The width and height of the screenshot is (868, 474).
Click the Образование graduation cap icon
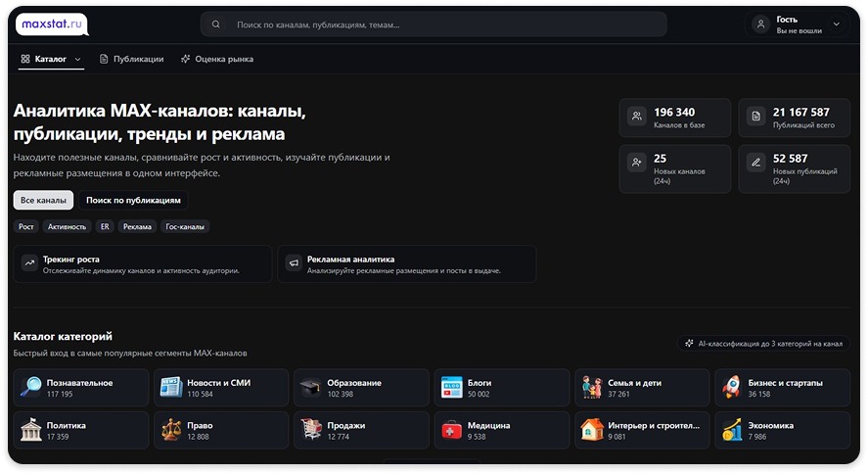[x=310, y=388]
